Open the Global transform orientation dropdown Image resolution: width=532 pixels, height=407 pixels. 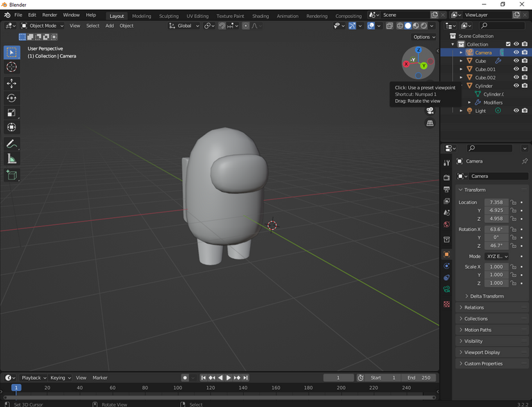click(184, 26)
